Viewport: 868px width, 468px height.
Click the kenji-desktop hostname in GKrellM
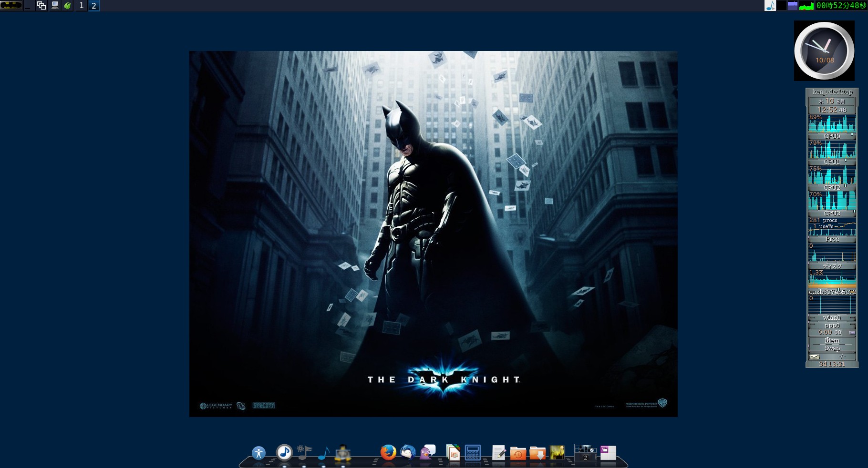(832, 92)
